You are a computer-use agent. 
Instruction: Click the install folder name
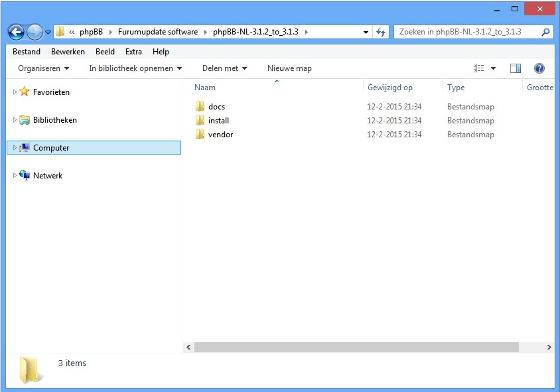click(x=218, y=121)
